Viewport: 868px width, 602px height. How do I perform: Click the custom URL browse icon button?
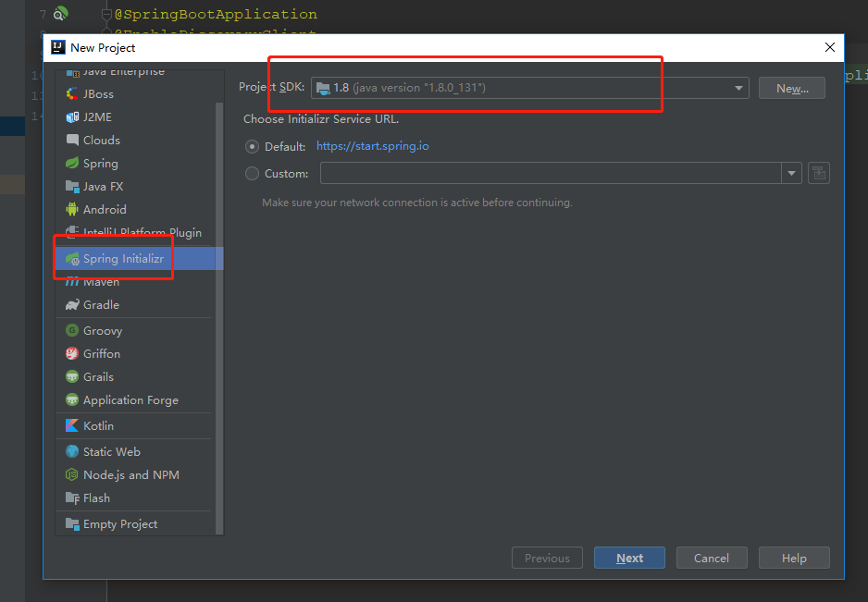(819, 173)
